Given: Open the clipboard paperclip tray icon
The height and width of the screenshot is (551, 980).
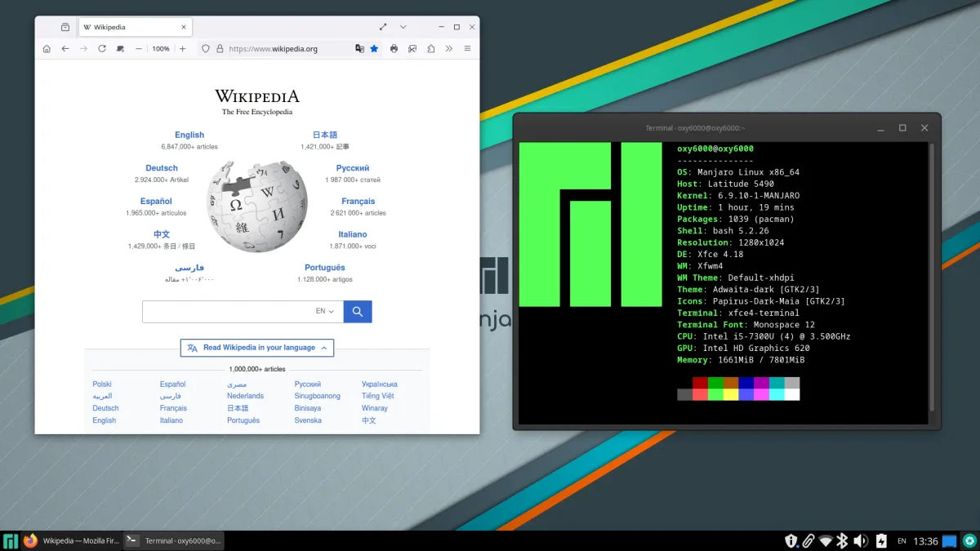Looking at the screenshot, I should (x=808, y=540).
